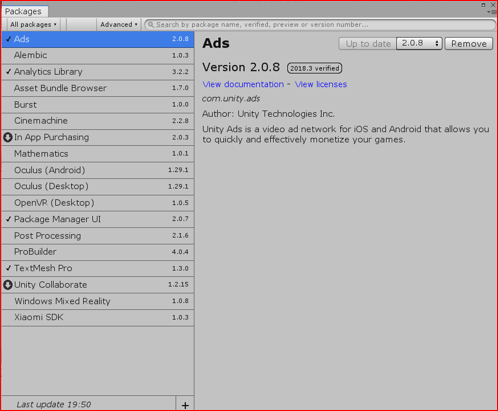Viewport: 498px width, 411px height.
Task: Open the panel options menu icon at top right
Action: 492,12
